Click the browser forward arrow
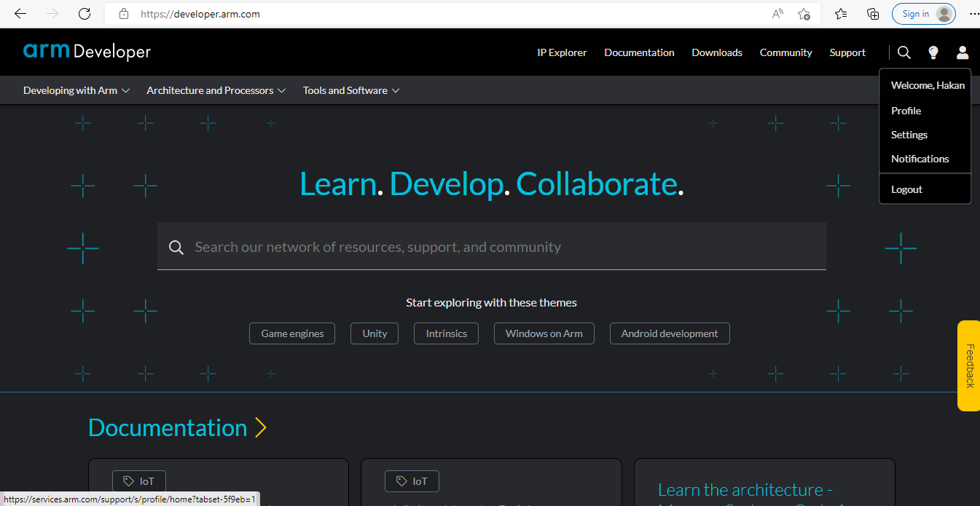Viewport: 980px width, 506px height. pyautogui.click(x=52, y=14)
